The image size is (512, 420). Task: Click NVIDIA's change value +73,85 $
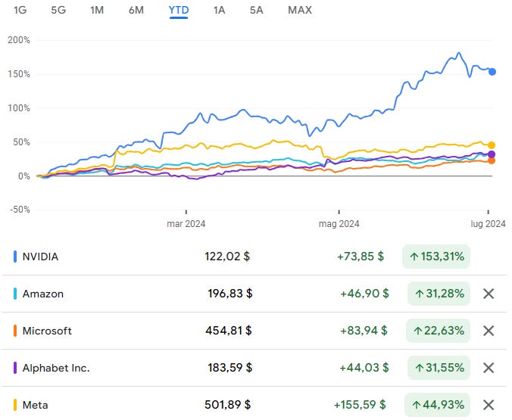coord(361,257)
